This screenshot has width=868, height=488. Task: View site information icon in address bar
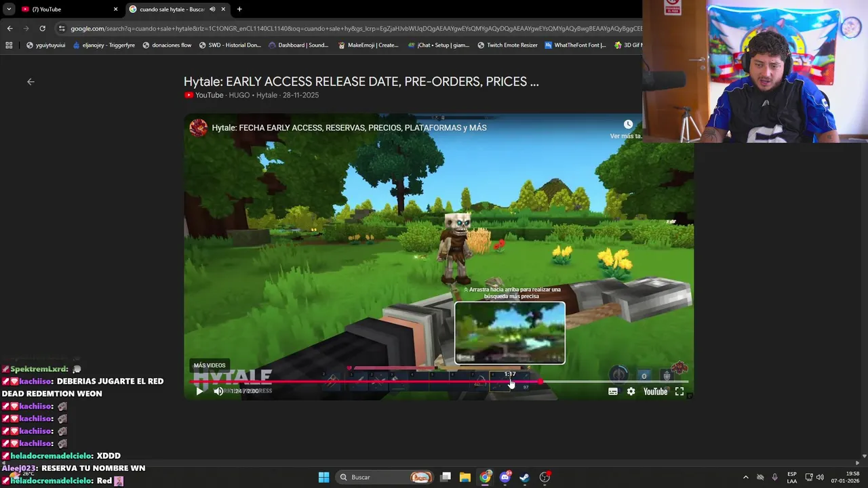click(x=62, y=28)
